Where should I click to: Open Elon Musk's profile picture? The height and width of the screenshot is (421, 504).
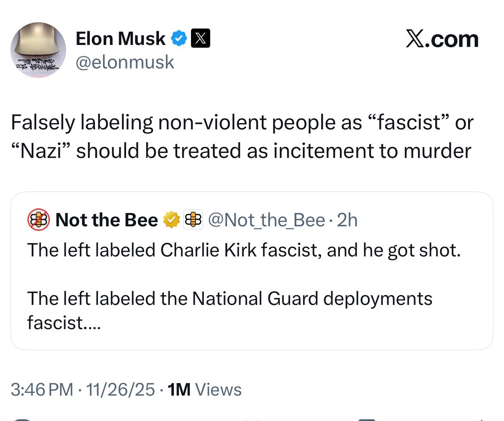[38, 50]
